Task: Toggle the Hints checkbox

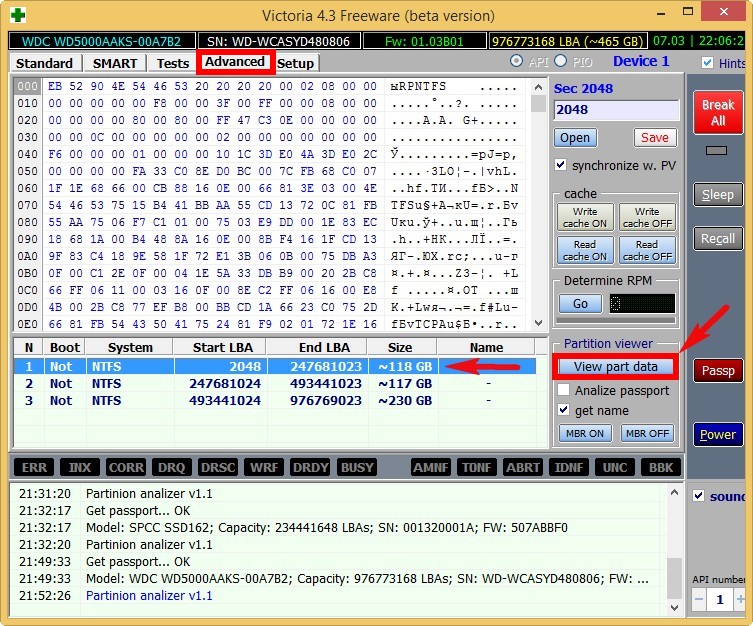Action: (x=707, y=62)
